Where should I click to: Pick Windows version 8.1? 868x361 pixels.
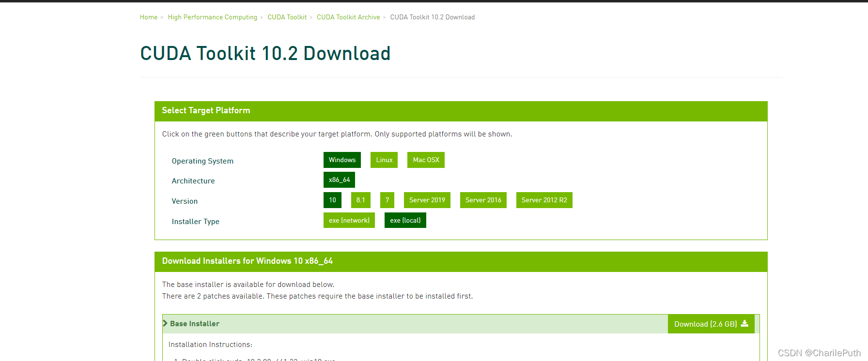pos(361,200)
